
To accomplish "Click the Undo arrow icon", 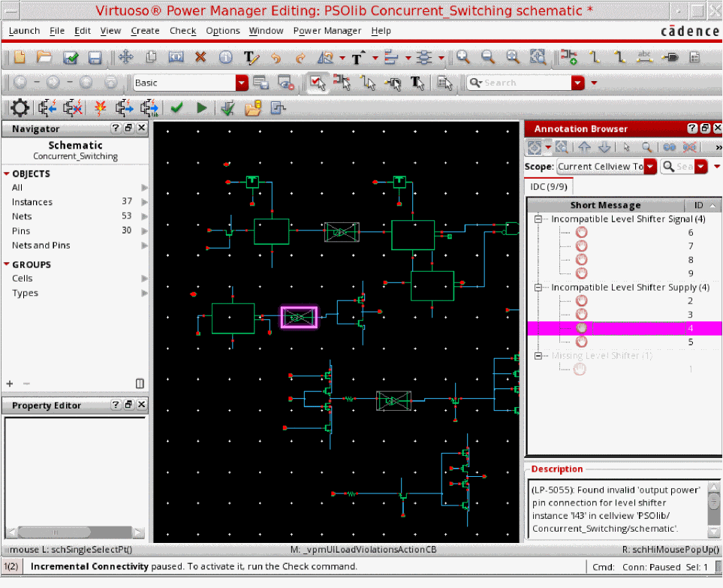I will point(276,58).
